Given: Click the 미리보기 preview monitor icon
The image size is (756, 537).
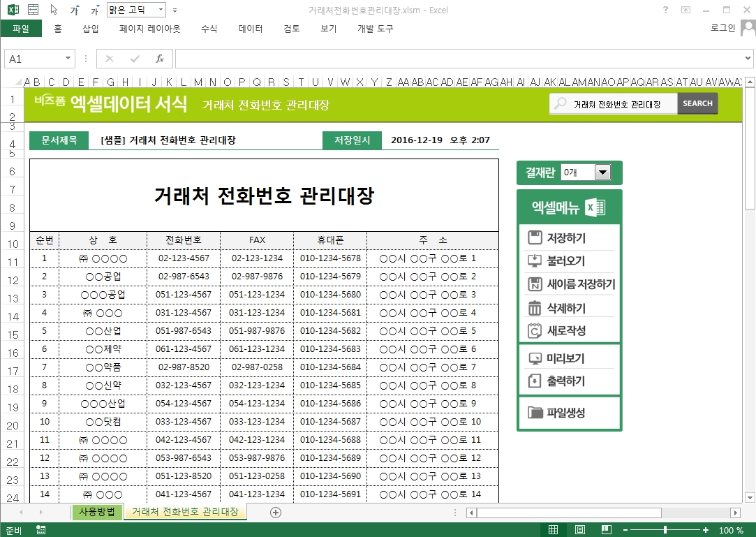Looking at the screenshot, I should [535, 359].
